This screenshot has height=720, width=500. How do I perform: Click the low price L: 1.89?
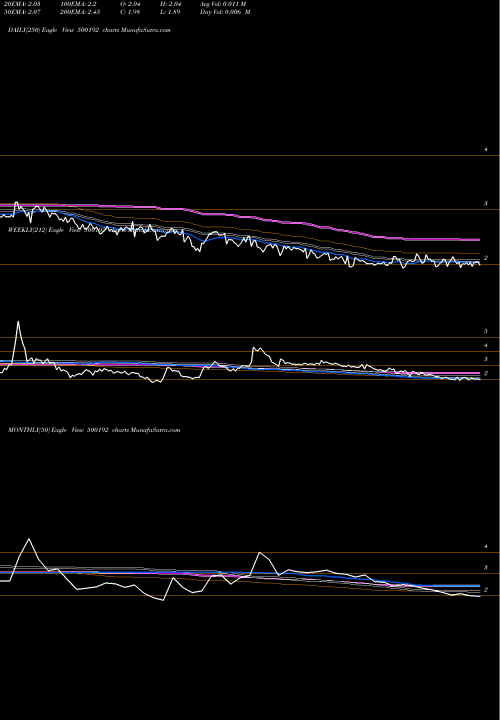click(x=169, y=12)
